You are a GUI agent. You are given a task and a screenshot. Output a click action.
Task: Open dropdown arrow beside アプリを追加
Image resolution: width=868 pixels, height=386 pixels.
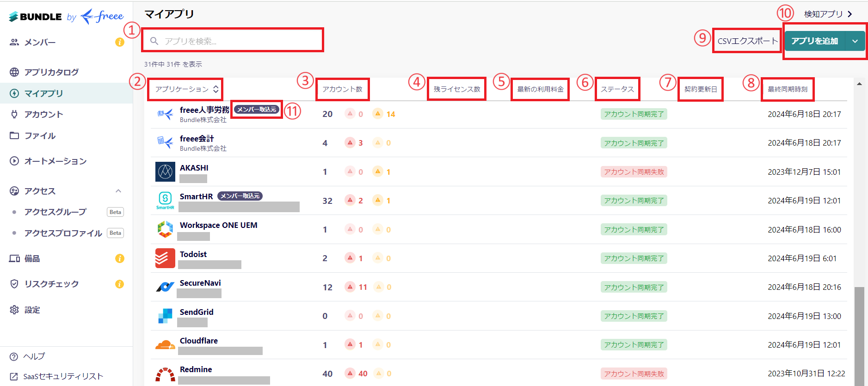[x=855, y=41]
